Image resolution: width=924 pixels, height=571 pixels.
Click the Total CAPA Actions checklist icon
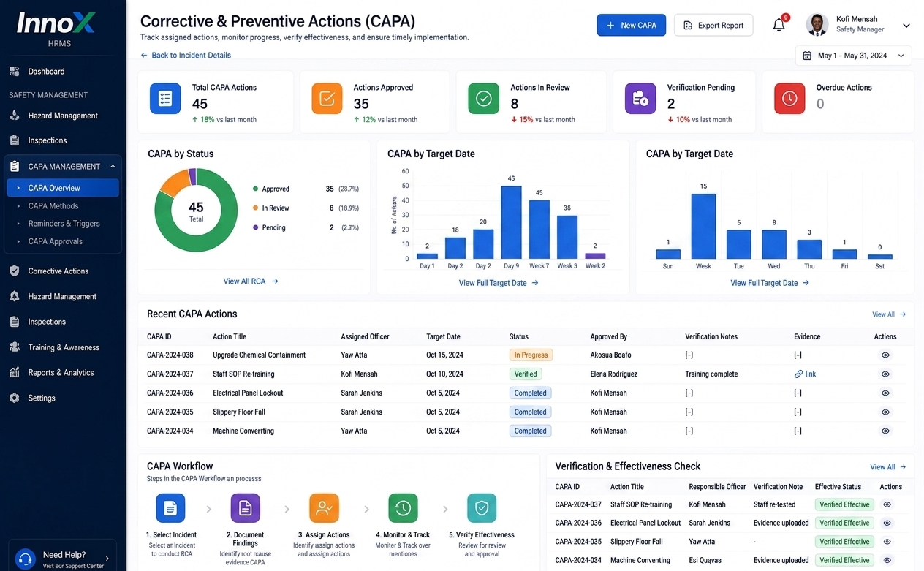click(x=165, y=99)
